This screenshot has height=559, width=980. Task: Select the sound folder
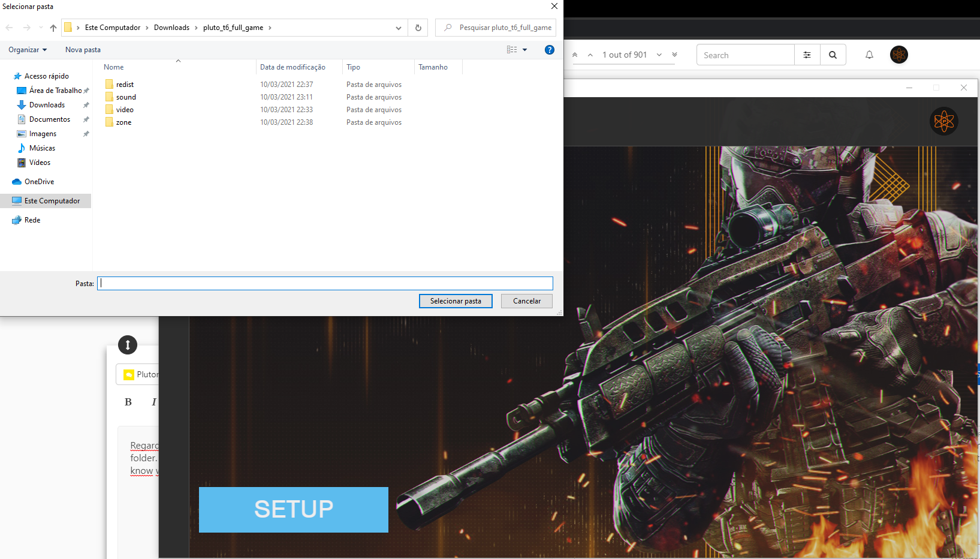click(126, 97)
